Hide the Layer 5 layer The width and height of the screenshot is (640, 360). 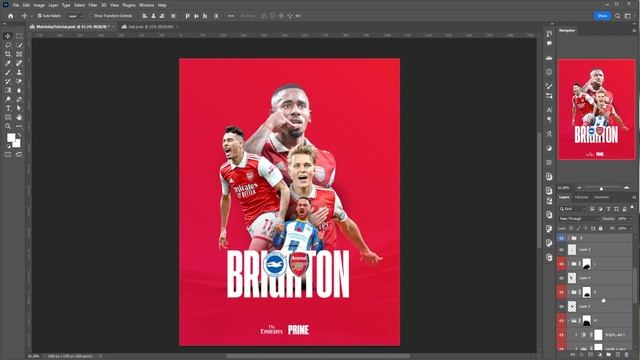[561, 249]
